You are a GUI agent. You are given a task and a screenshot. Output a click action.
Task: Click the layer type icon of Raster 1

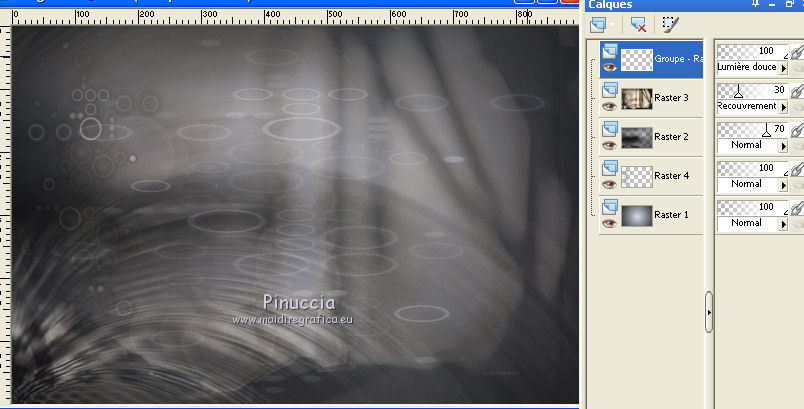pyautogui.click(x=609, y=207)
